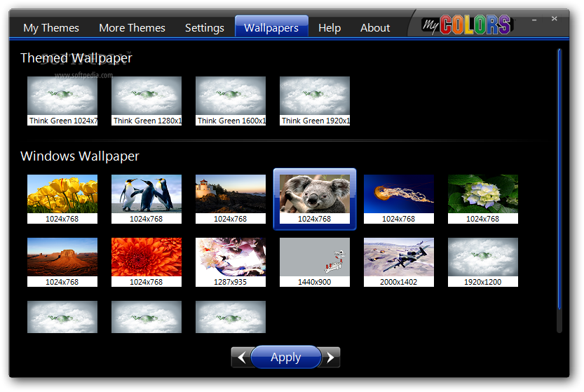Select Think Green 1600 themed wallpaper
Viewport: 584px width, 392px height.
coord(231,101)
